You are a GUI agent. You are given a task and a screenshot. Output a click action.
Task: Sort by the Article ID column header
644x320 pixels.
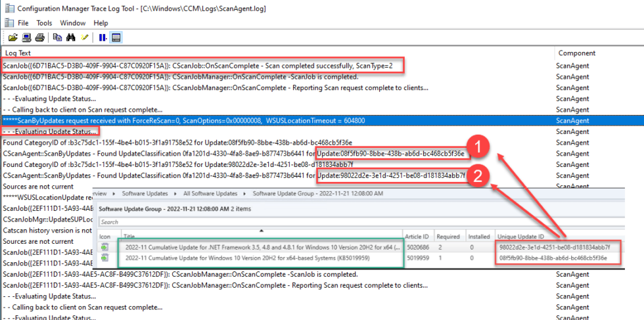417,237
